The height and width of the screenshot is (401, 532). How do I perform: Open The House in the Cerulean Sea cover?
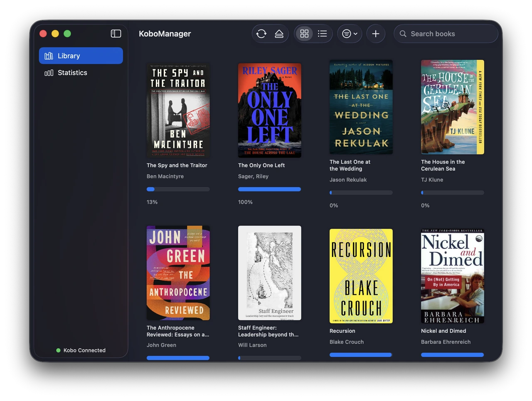[x=453, y=107]
